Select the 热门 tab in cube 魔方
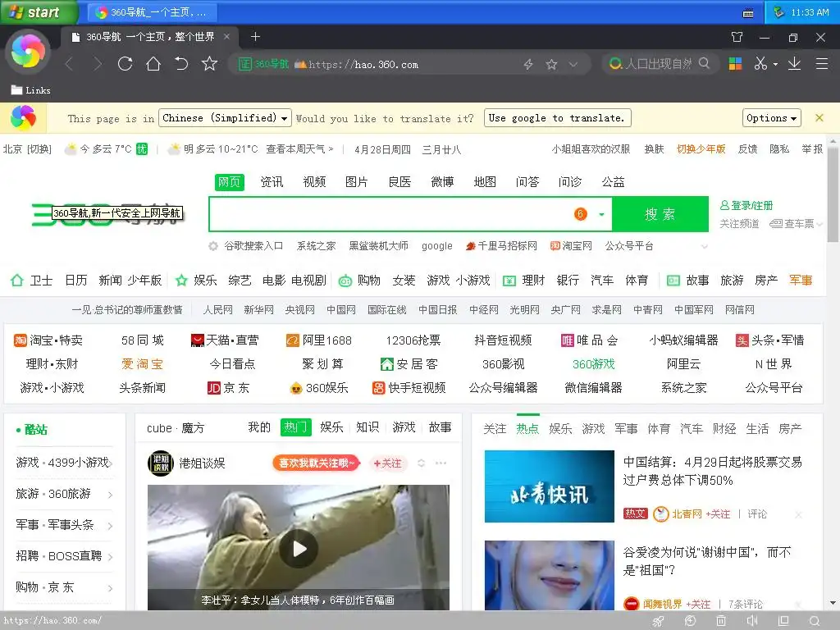 tap(295, 427)
